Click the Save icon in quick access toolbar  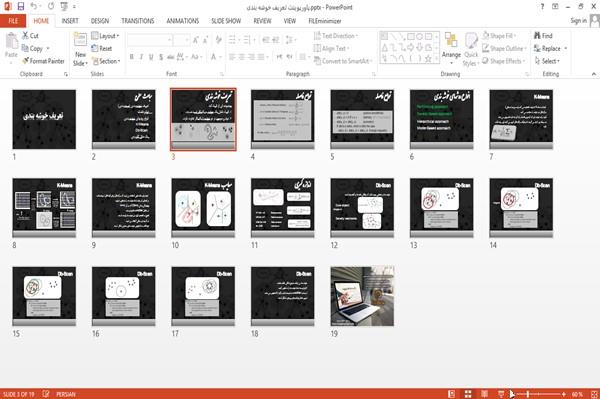click(20, 6)
